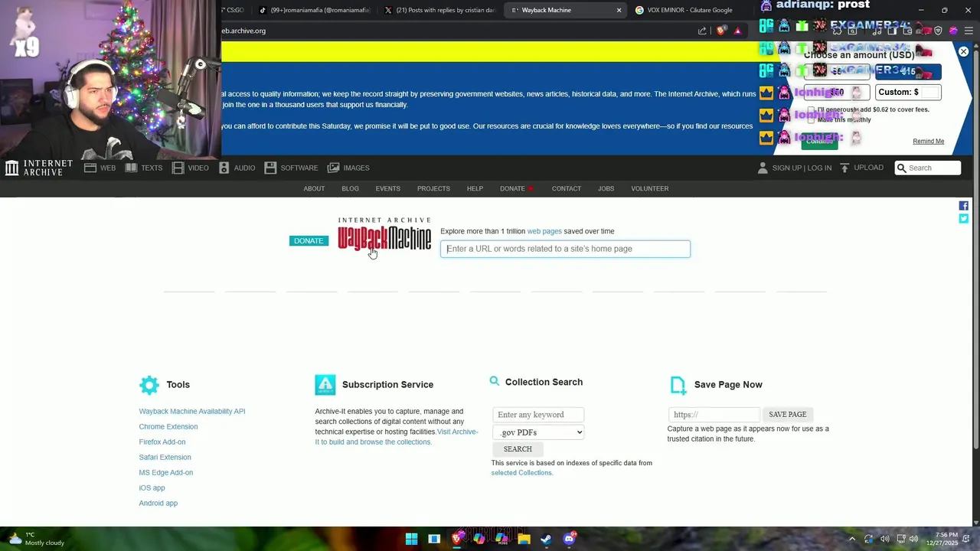
Task: Click the Collection Search magnifier icon
Action: pyautogui.click(x=495, y=381)
